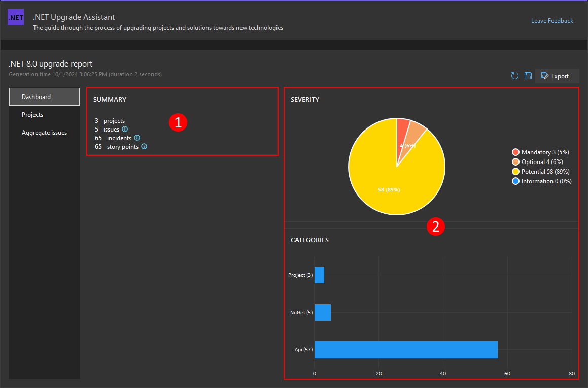Click the info icon next to incidents
This screenshot has width=588, height=388.
136,138
